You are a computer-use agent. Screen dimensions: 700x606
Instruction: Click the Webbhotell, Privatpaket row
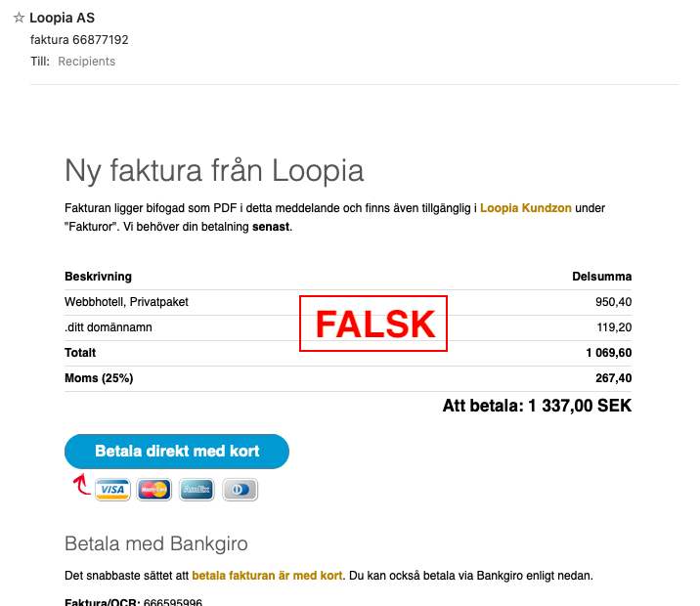click(348, 302)
